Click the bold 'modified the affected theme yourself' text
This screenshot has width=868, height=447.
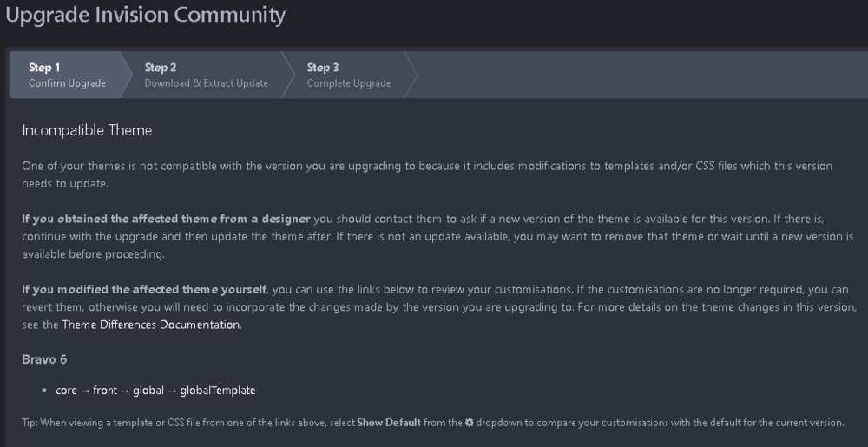pyautogui.click(x=145, y=289)
